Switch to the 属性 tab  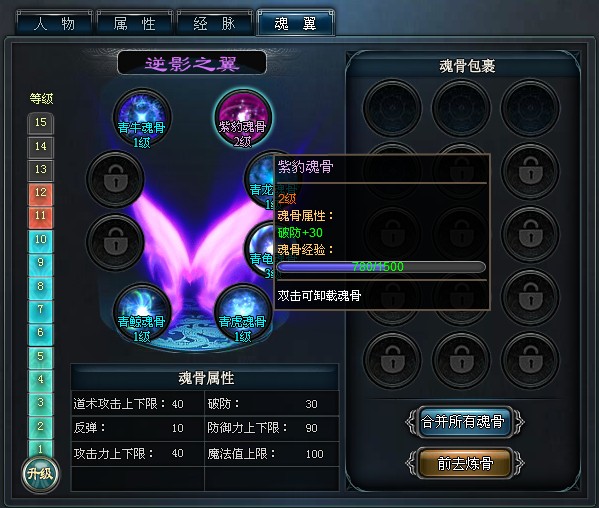(x=134, y=24)
